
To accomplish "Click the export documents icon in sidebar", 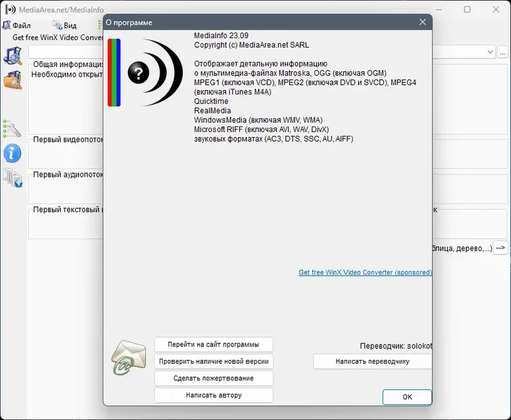I will coord(13,178).
